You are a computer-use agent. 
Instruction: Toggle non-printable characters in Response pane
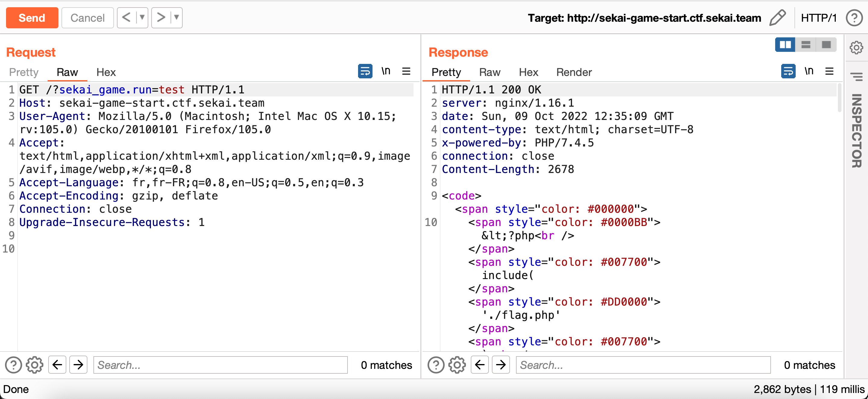pos(809,71)
